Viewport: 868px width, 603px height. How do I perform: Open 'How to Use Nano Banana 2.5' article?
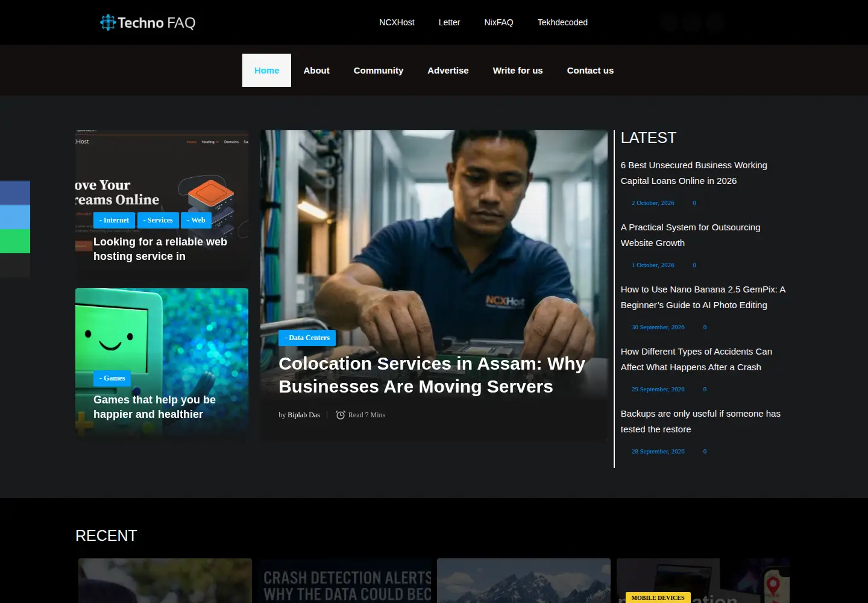(703, 297)
